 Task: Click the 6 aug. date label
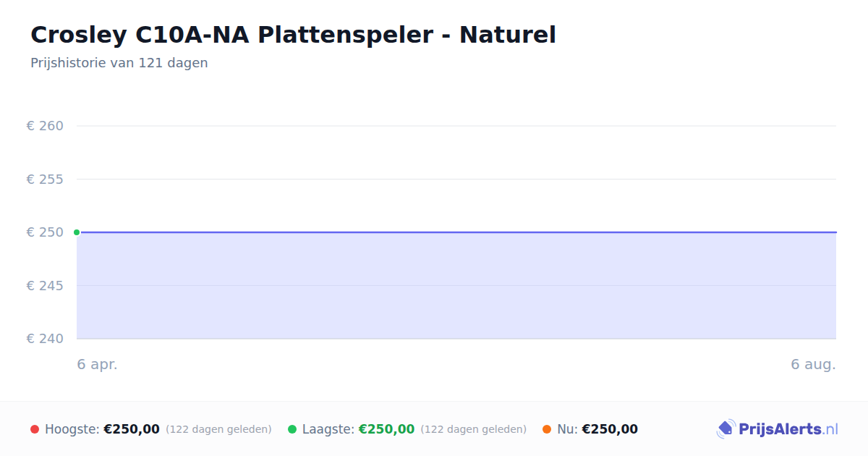[x=813, y=365]
